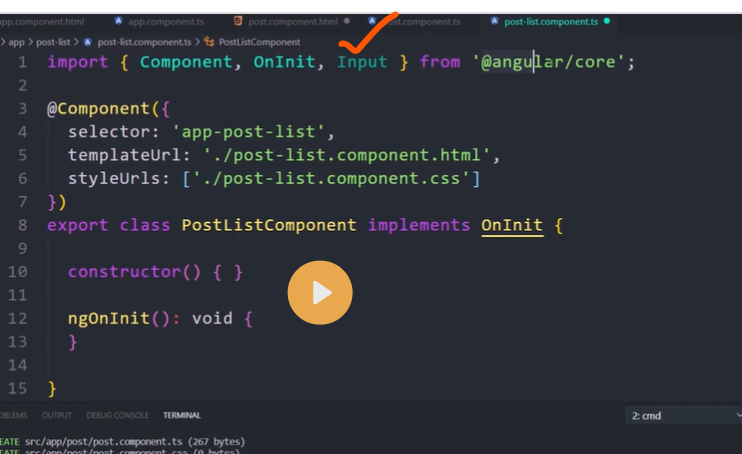Click the underlined OnInit after implements
Image resolution: width=742 pixels, height=454 pixels.
[511, 225]
